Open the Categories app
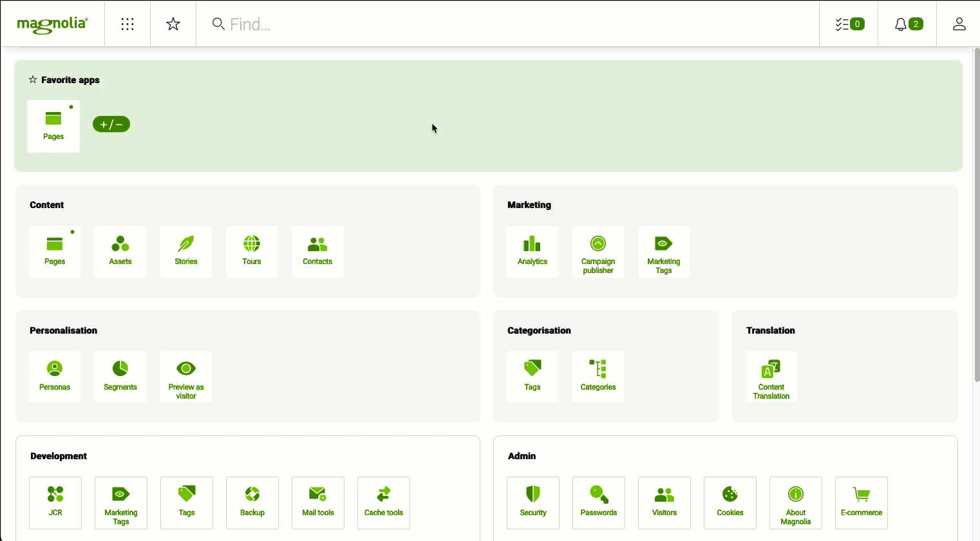980x541 pixels. [x=598, y=377]
